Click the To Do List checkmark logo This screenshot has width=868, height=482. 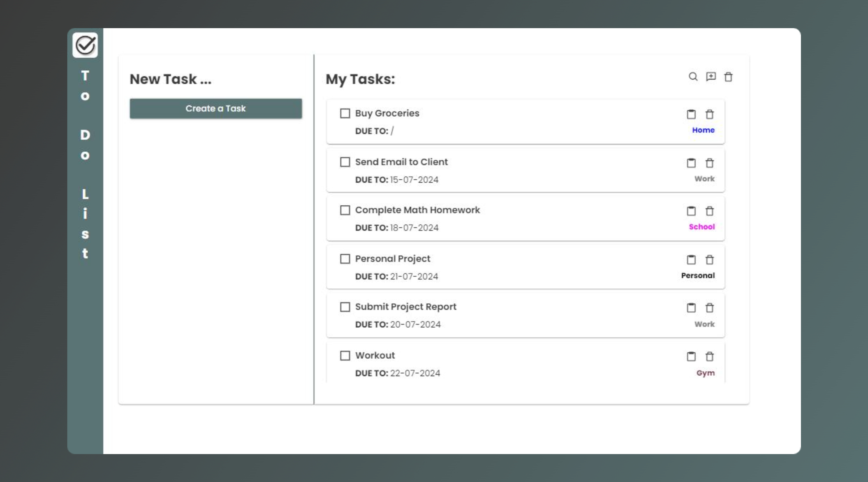(85, 45)
